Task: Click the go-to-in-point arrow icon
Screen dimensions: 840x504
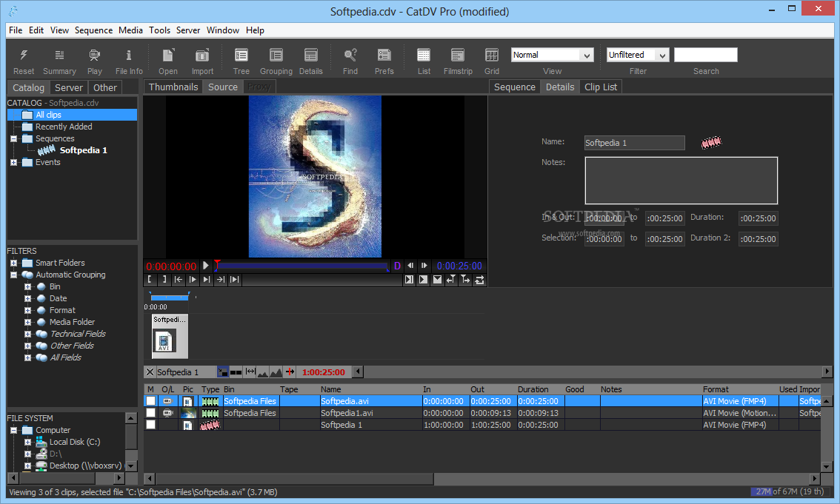Action: click(x=179, y=279)
